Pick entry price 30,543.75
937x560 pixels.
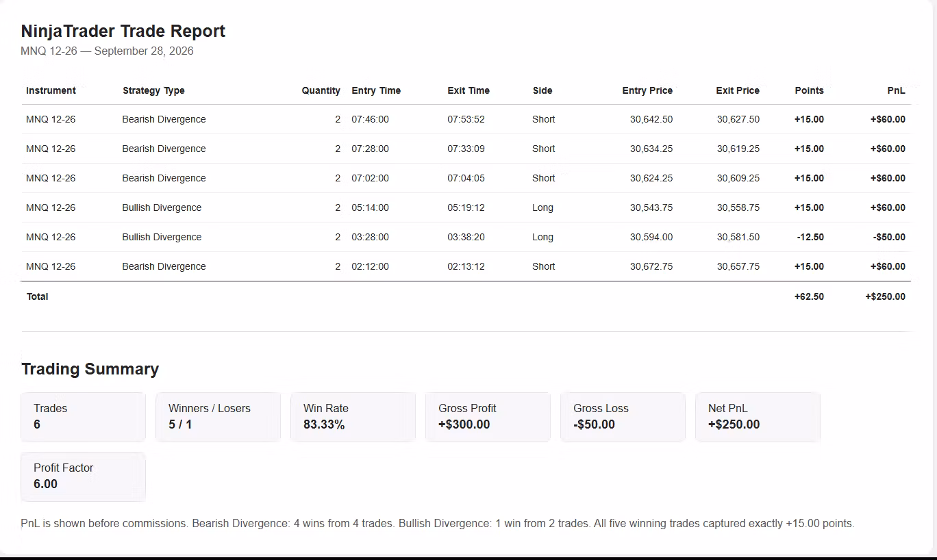tap(651, 207)
